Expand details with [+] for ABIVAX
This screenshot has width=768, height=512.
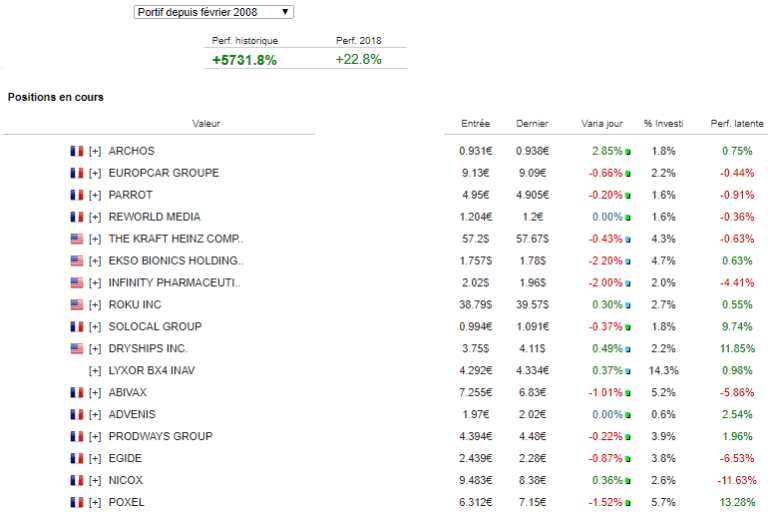click(x=95, y=393)
